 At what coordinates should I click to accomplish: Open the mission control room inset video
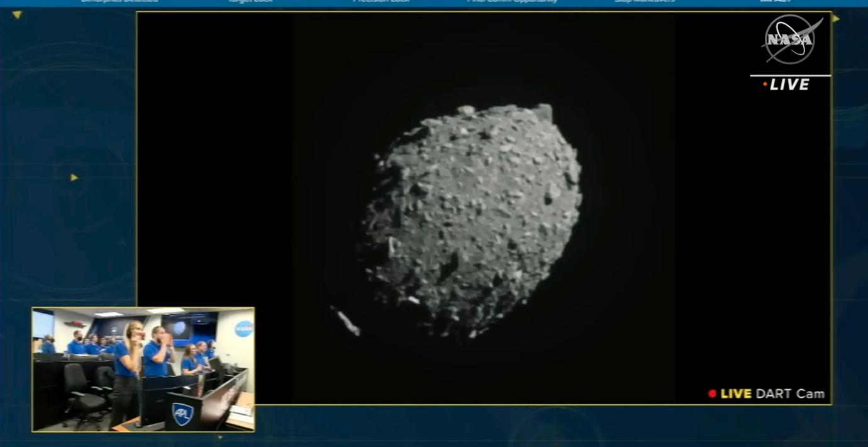[143, 370]
